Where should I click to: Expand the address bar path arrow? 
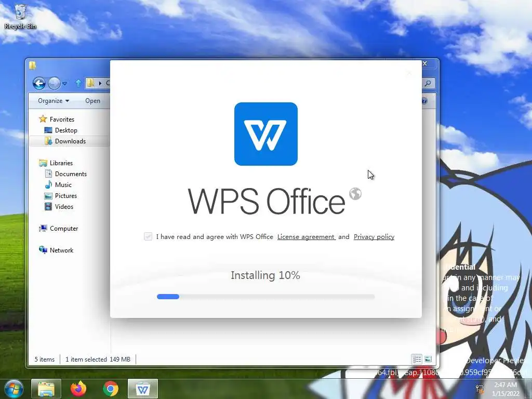(100, 83)
